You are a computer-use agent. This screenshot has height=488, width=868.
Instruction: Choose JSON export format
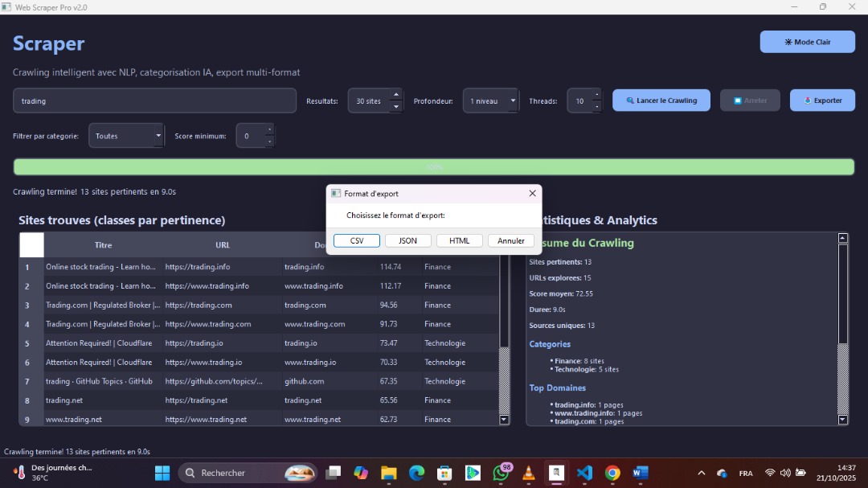click(408, 240)
